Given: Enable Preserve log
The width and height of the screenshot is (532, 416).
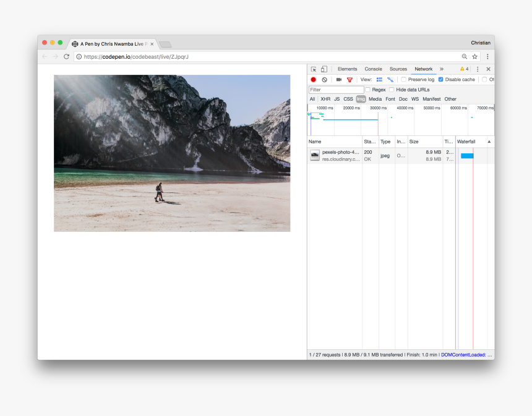Looking at the screenshot, I should (402, 79).
